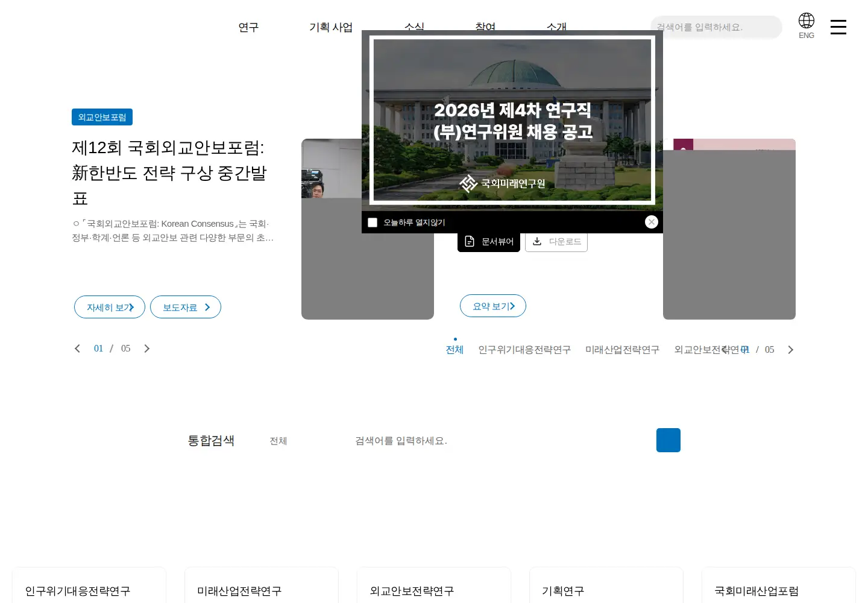Open the 국회미래산업포럼 card

coord(779,585)
